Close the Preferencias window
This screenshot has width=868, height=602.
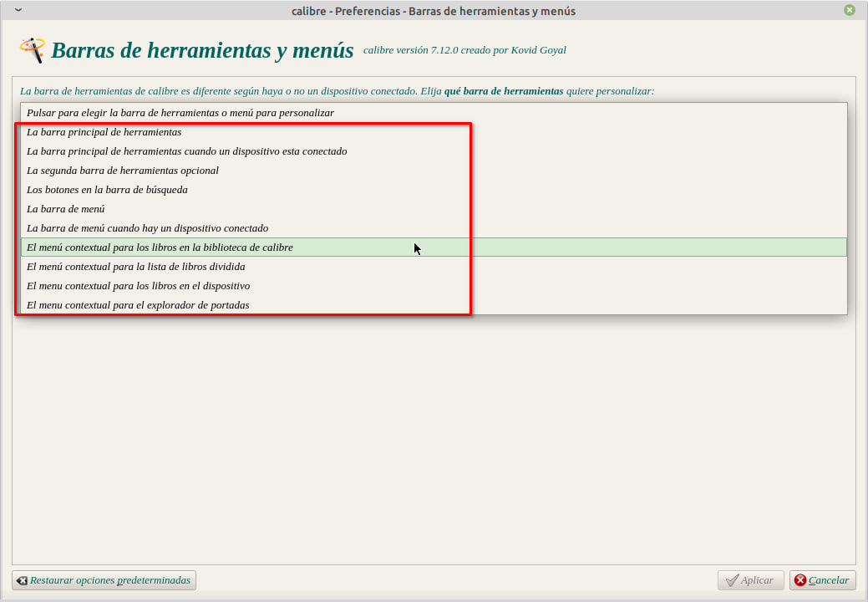tap(850, 10)
